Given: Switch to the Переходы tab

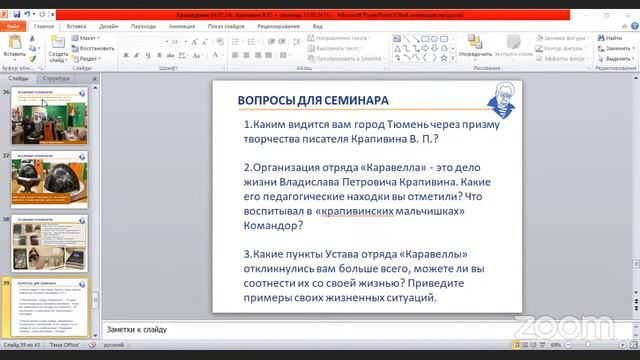Looking at the screenshot, I should [143, 26].
